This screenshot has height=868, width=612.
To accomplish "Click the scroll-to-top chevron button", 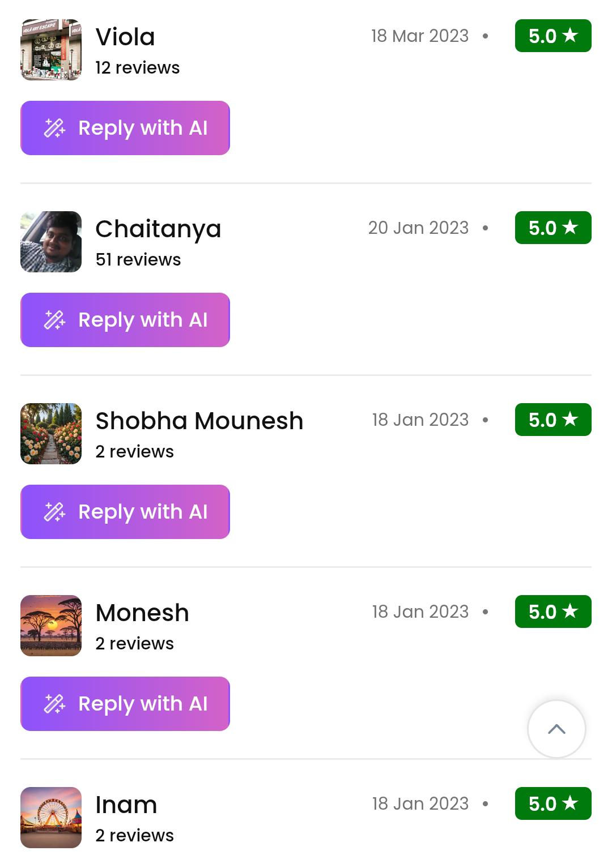I will tap(556, 729).
